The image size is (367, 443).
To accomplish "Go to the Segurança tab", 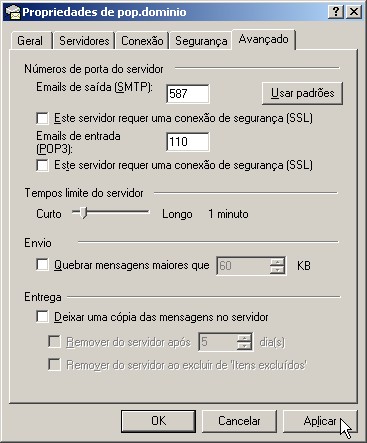I will click(x=201, y=41).
